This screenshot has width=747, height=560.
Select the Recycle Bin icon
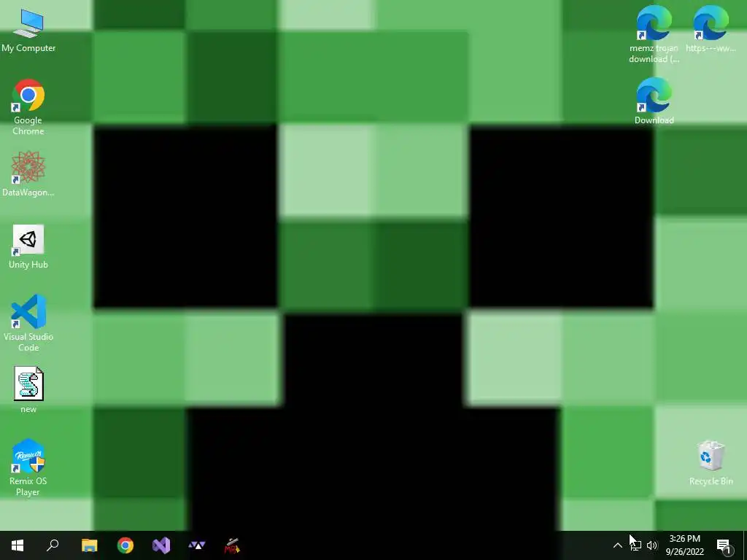pos(711,463)
